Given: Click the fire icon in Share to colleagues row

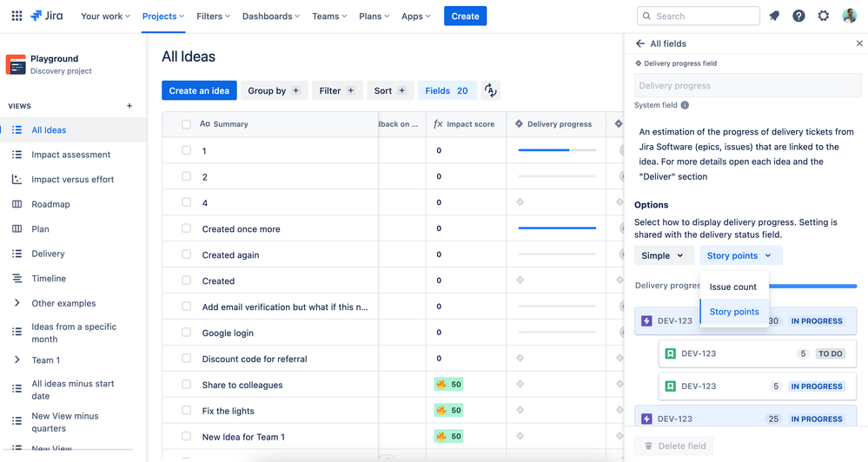Looking at the screenshot, I should point(441,385).
